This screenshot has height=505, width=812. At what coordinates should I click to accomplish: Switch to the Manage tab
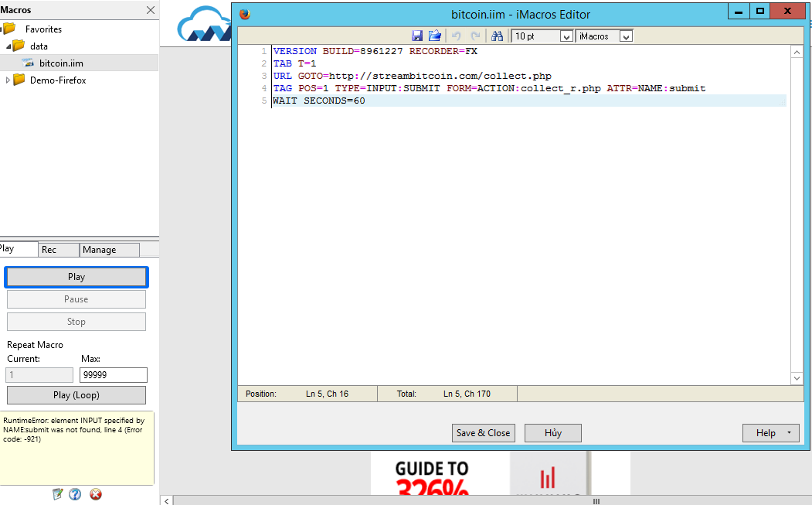pyautogui.click(x=109, y=249)
